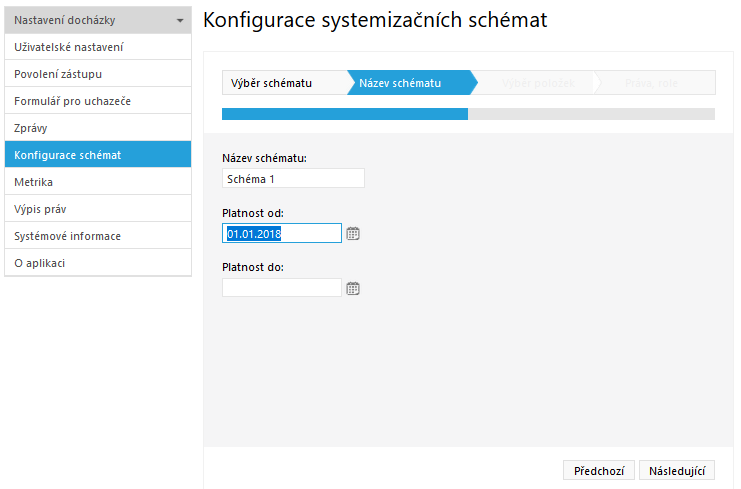Image resolution: width=741 pixels, height=489 pixels.
Task: Open calendar picker for Platnost od
Action: (353, 233)
